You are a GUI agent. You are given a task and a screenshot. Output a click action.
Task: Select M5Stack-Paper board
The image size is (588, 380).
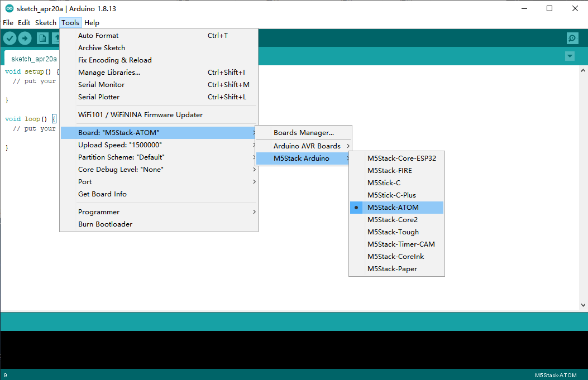397,269
